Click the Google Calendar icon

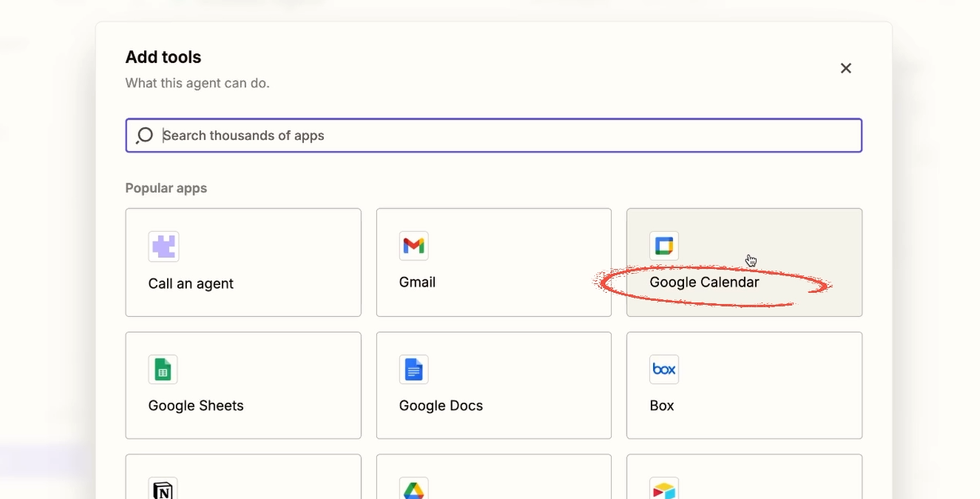tap(664, 246)
